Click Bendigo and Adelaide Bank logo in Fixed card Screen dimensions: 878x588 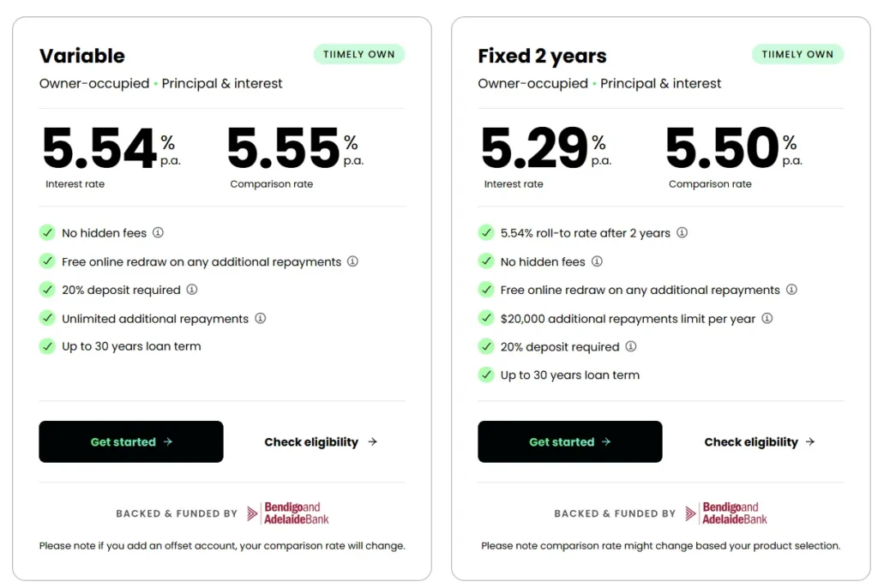(726, 513)
